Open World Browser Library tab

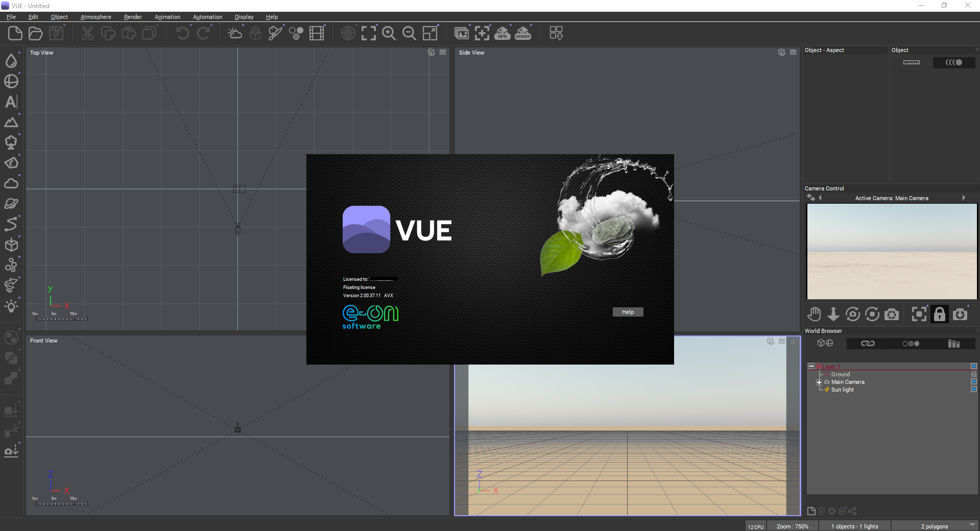pyautogui.click(x=954, y=344)
